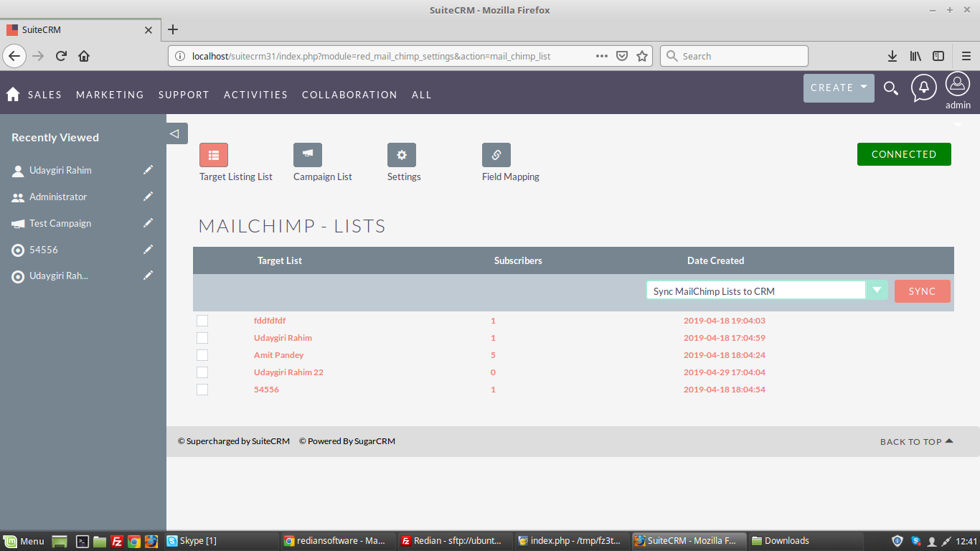
Task: Expand the CREATE dropdown
Action: click(839, 88)
